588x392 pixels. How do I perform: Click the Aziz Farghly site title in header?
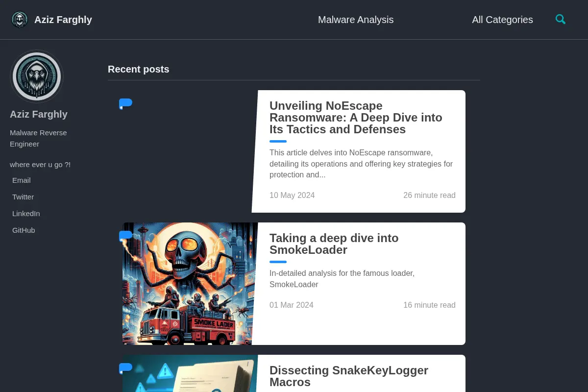point(63,20)
